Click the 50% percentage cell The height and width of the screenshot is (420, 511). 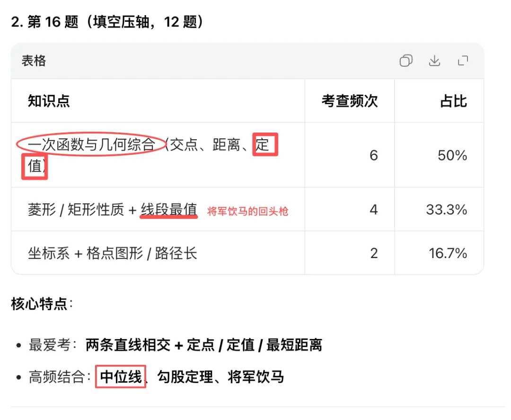(x=452, y=155)
